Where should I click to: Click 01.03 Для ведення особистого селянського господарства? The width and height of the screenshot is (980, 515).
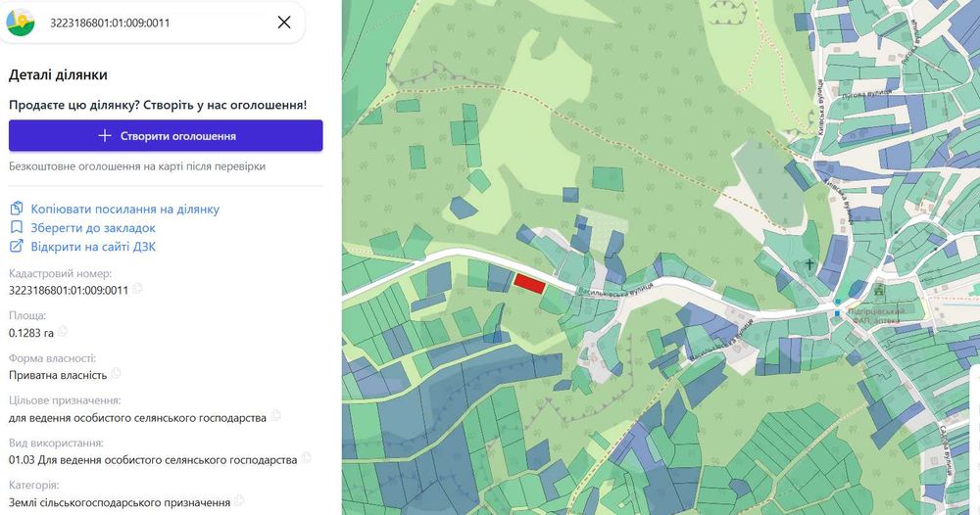[x=153, y=460]
